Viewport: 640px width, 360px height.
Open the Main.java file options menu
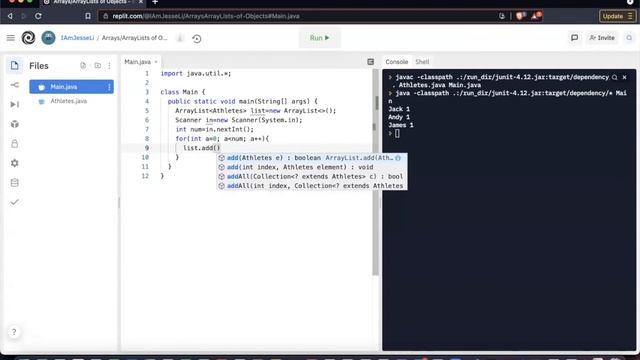109,87
